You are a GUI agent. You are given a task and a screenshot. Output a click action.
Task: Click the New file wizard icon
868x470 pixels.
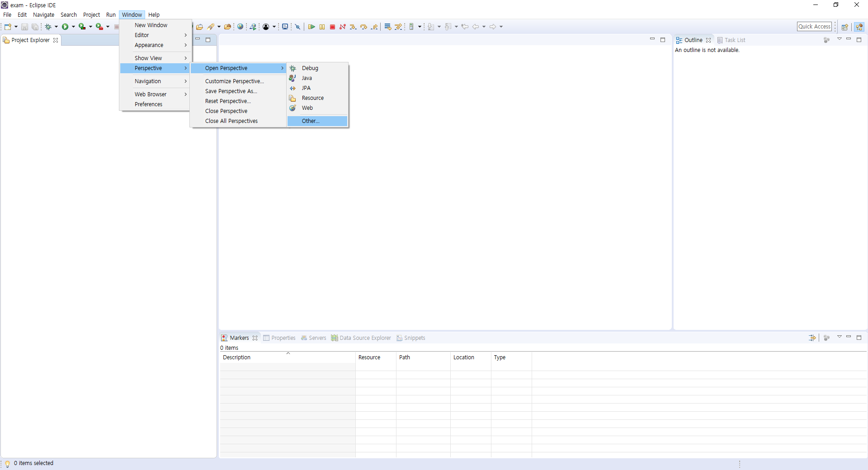pos(8,27)
